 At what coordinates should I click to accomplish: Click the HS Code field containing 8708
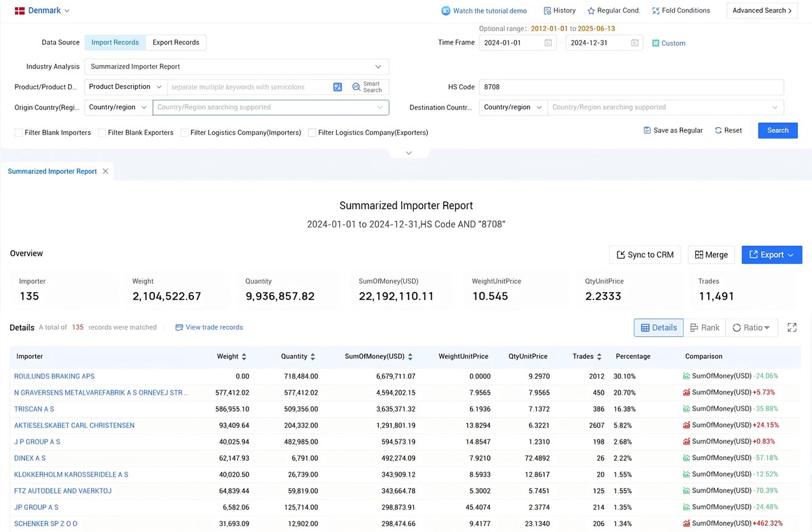(x=631, y=87)
